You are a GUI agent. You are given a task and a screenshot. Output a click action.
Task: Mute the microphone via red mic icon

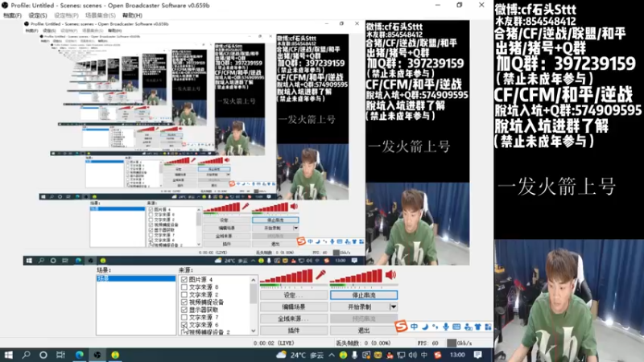(x=321, y=275)
